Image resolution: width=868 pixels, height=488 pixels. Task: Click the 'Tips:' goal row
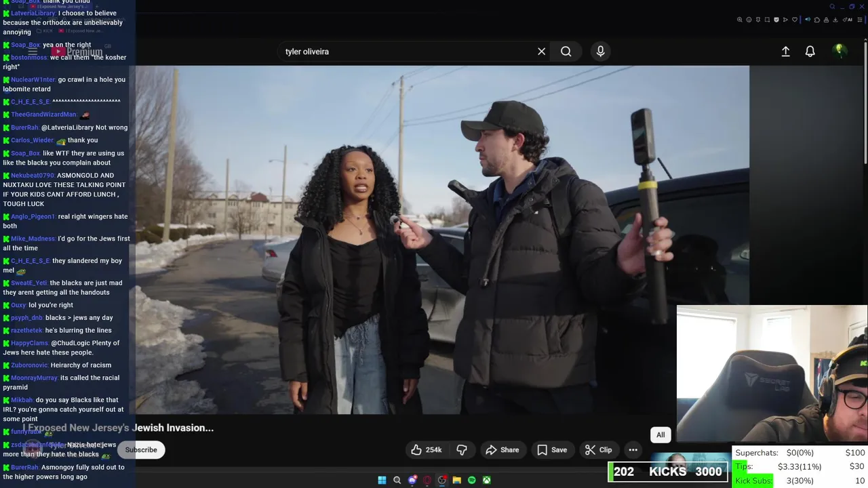[800, 466]
